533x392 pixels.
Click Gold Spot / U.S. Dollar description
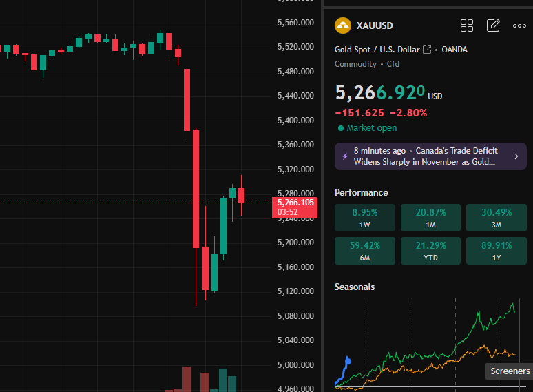coord(377,50)
